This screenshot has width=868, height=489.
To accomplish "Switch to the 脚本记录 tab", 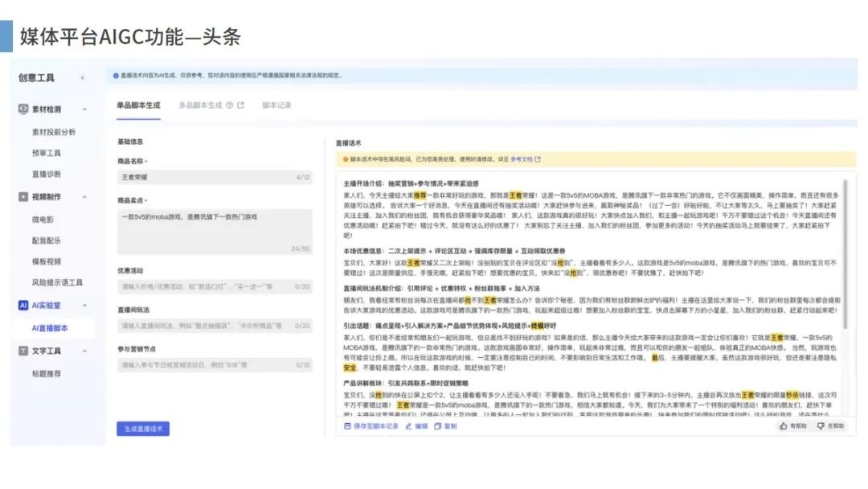I will [276, 105].
